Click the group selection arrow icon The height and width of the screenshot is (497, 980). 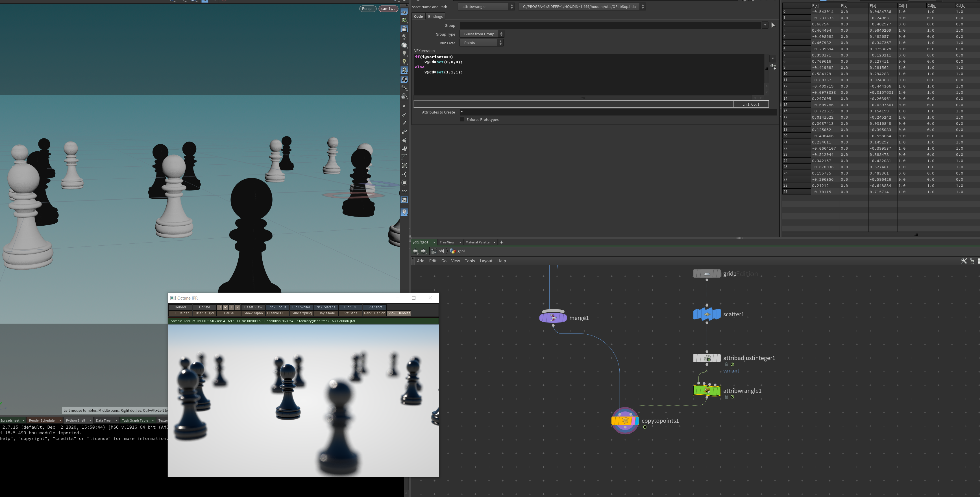pos(773,25)
